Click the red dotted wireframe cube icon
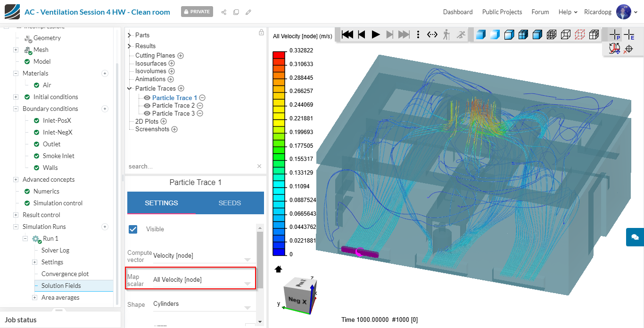Image resolution: width=644 pixels, height=328 pixels. (580, 34)
